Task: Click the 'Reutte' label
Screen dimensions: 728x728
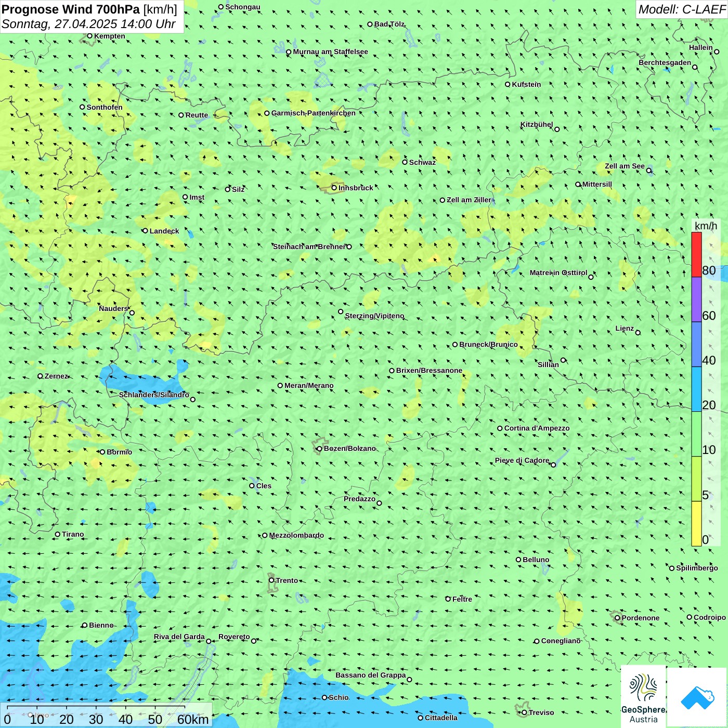Action: coord(197,115)
